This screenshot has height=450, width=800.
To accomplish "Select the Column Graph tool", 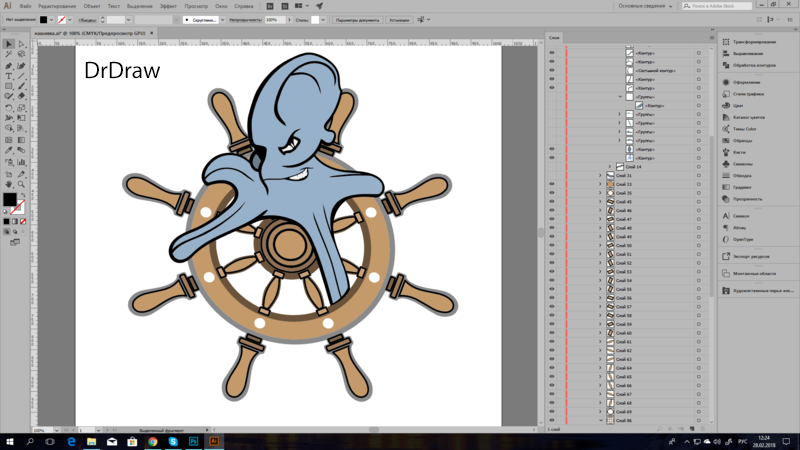I will [21, 162].
